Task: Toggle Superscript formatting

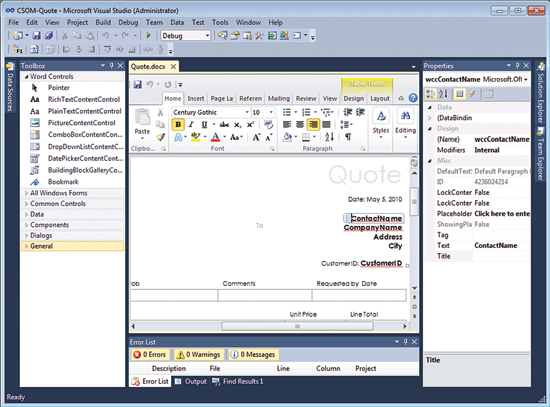Action: [x=250, y=125]
